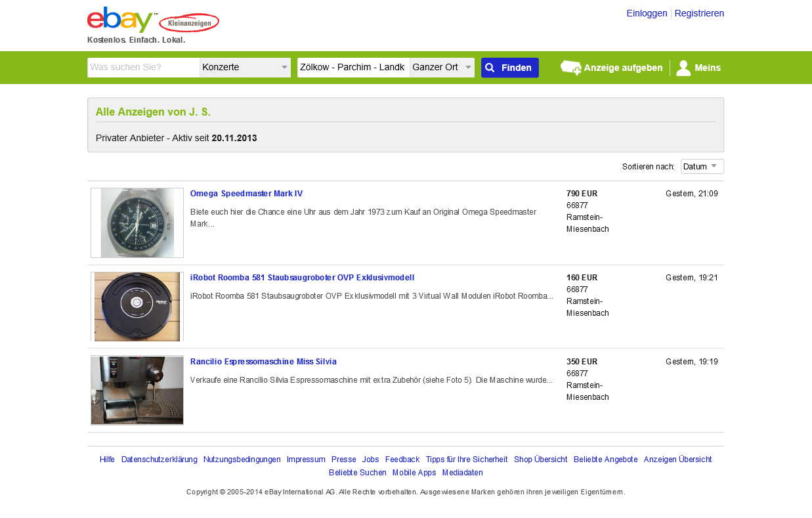This screenshot has height=518, width=812.
Task: Open the Beliebte Suchen footer link
Action: click(358, 473)
